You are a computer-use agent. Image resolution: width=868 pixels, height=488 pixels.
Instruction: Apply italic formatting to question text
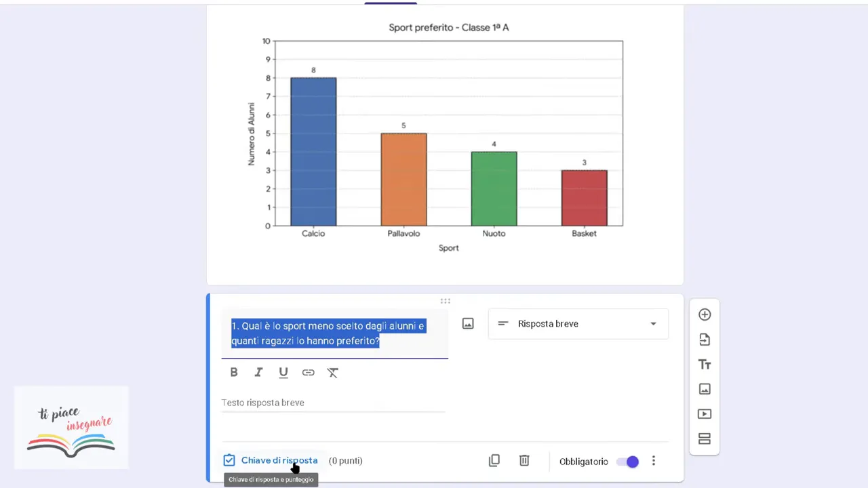(258, 372)
